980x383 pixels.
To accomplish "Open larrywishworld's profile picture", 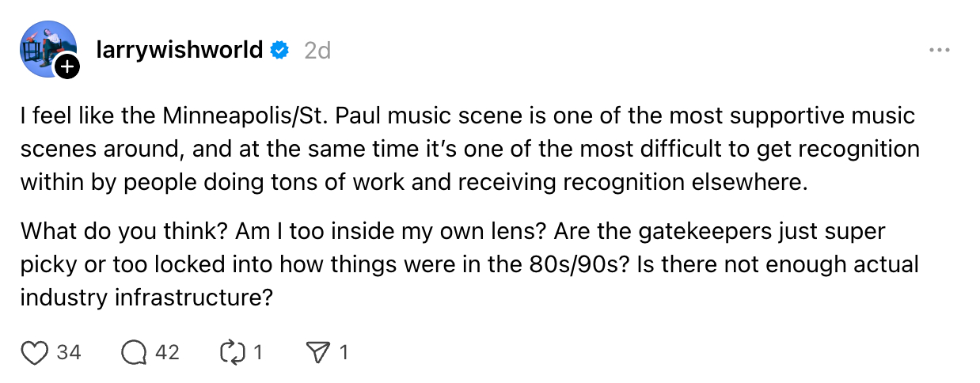I will point(47,49).
